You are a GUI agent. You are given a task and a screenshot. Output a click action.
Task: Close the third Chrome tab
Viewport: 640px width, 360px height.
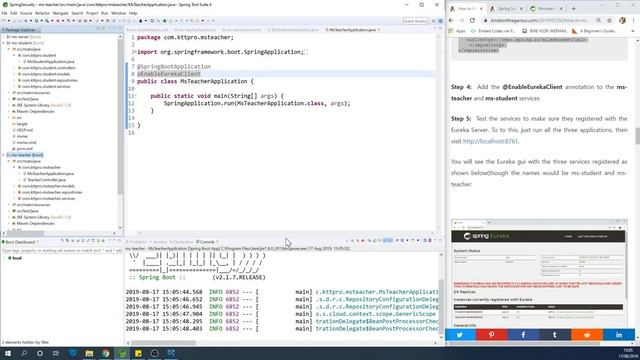pos(561,9)
